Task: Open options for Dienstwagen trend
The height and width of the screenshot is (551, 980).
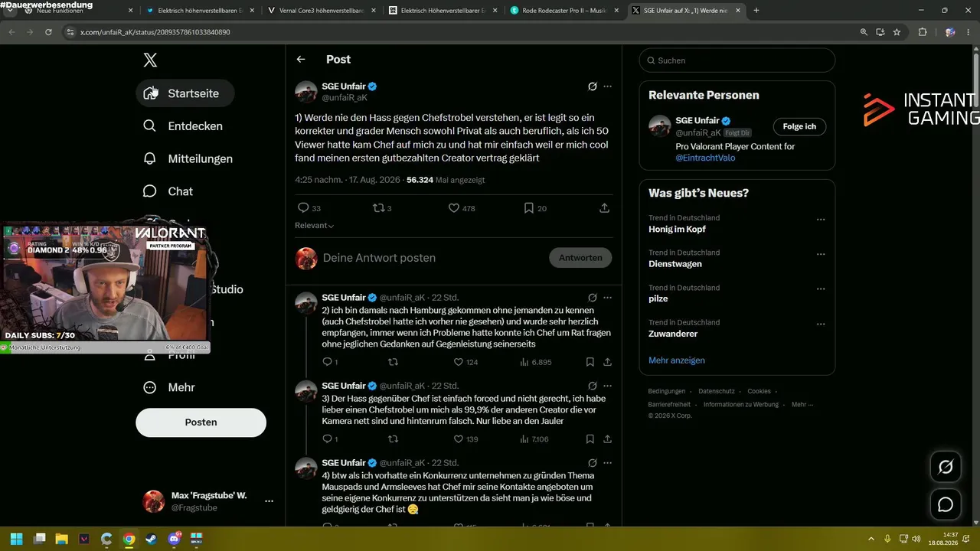Action: (821, 254)
